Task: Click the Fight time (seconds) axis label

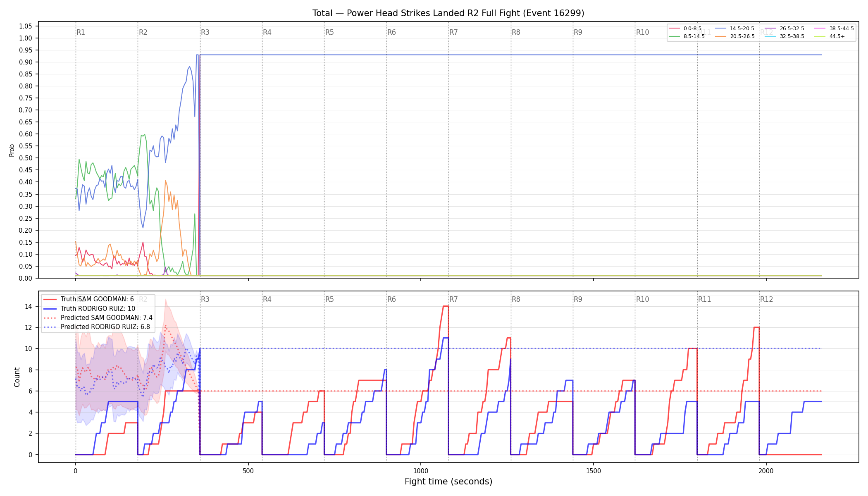Action: point(448,482)
